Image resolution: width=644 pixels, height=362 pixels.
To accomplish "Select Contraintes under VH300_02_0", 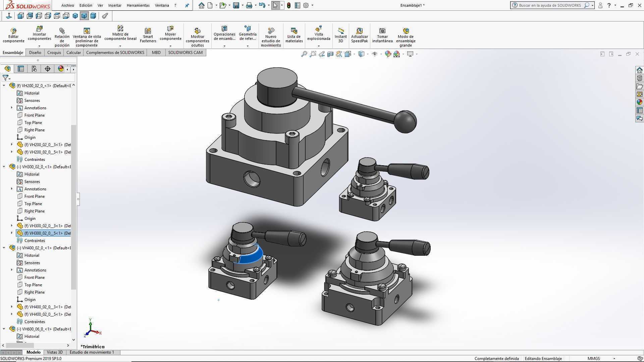I will point(35,240).
